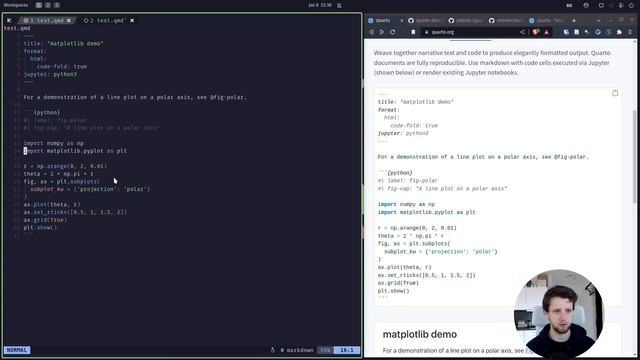Switch to the third GitHub browser tab
The image size is (640, 360).
pos(507,20)
